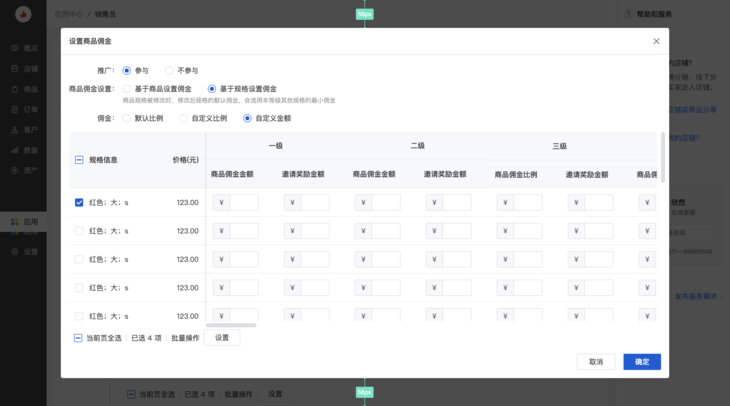Viewport: 730px width, 406px height.
Task: Choose 基于商品设置佣金 radio option
Action: point(126,89)
